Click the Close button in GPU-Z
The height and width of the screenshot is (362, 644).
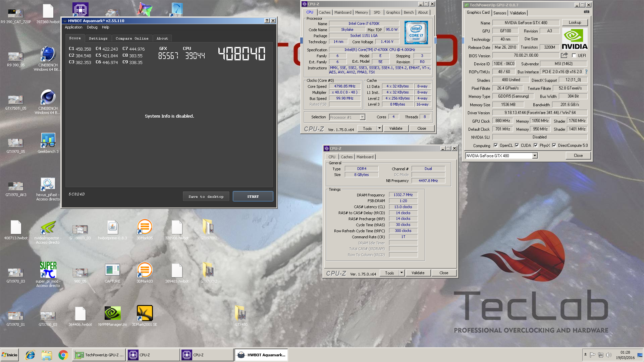point(578,156)
